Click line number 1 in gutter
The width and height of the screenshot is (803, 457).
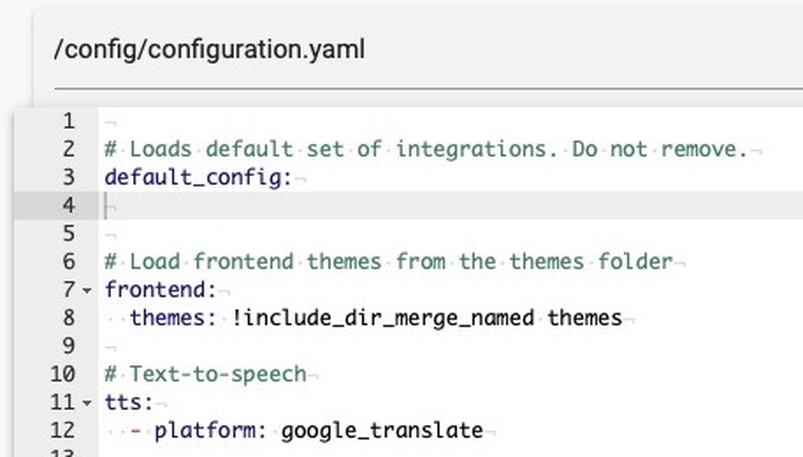coord(68,122)
